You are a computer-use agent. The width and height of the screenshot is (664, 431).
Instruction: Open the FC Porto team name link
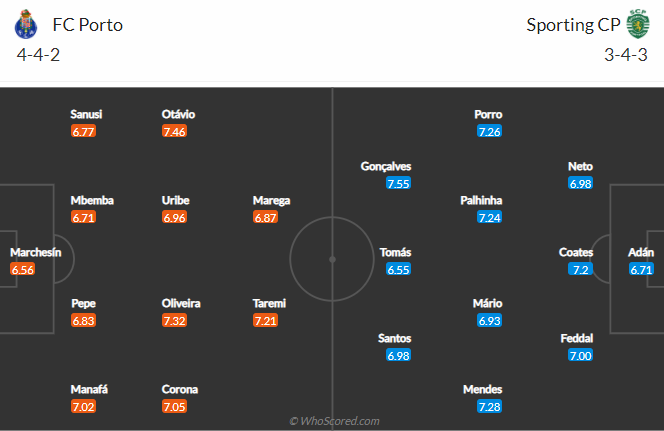(x=88, y=24)
